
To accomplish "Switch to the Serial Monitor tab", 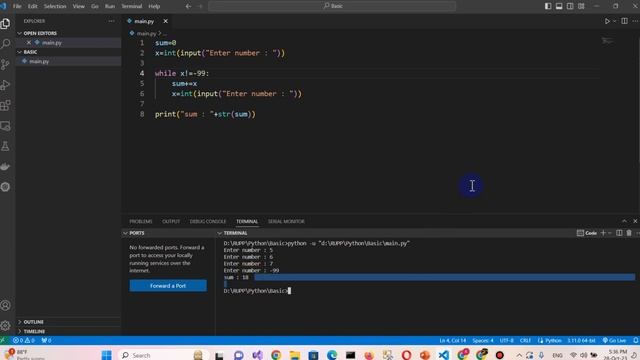I will [286, 221].
